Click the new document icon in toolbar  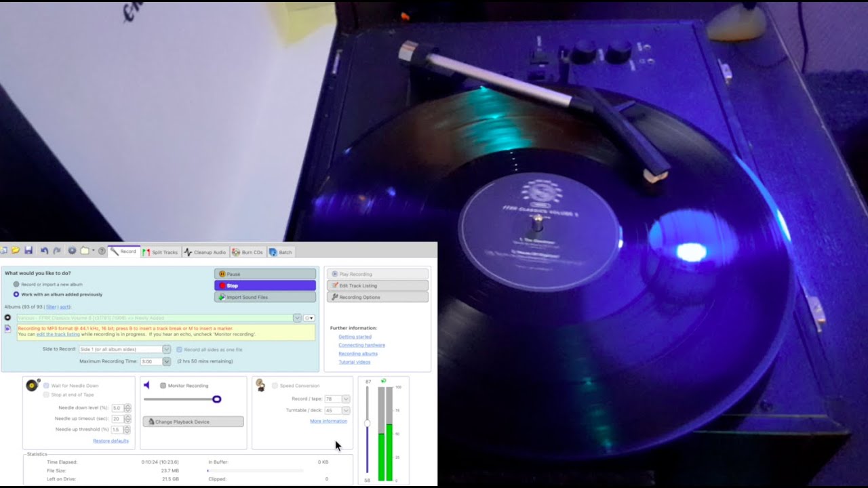click(4, 251)
